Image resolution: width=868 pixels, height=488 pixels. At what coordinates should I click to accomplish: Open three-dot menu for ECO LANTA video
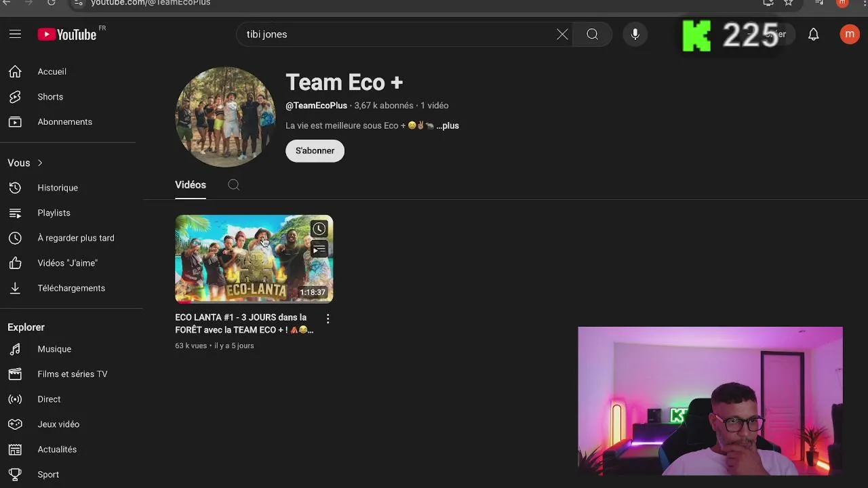[328, 319]
